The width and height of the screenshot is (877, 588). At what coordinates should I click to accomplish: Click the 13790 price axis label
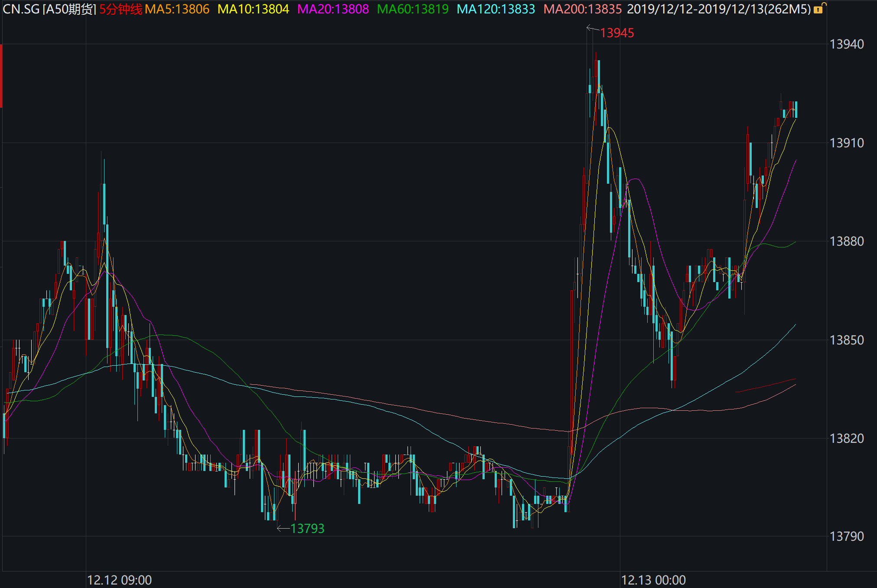[x=846, y=536]
